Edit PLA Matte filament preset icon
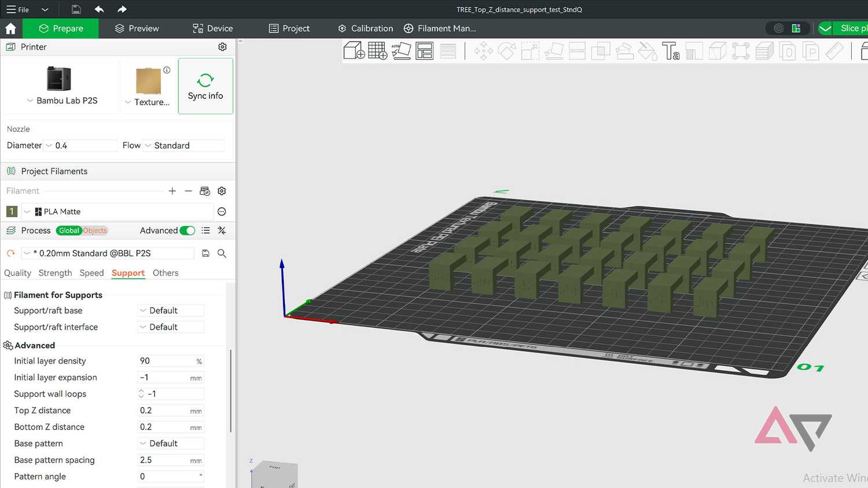This screenshot has width=868, height=488. pyautogui.click(x=222, y=212)
